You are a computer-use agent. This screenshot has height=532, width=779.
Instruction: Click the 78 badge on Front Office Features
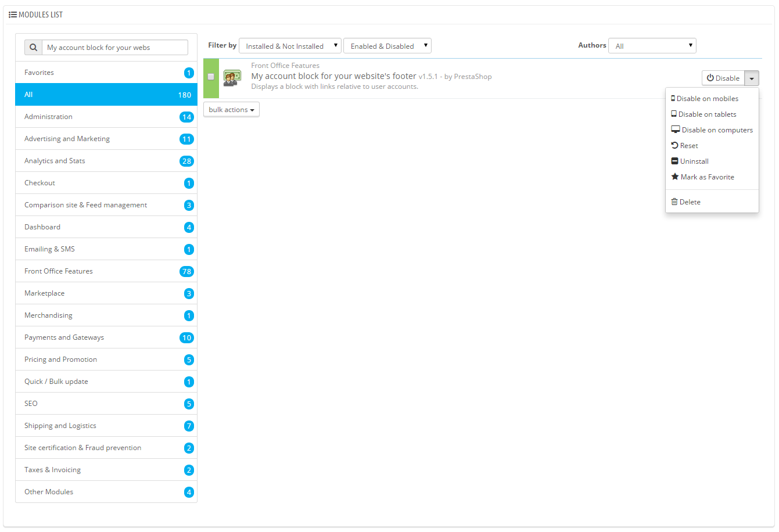coord(186,271)
